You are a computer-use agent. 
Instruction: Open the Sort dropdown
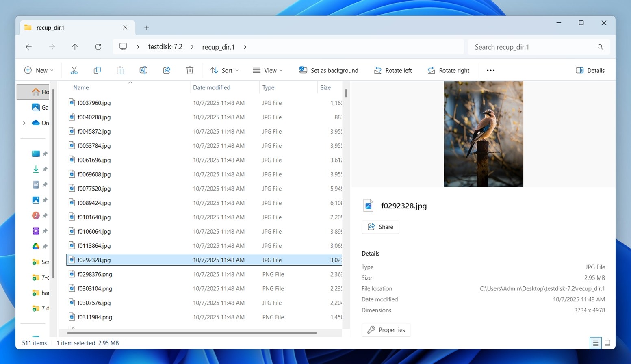click(x=224, y=70)
